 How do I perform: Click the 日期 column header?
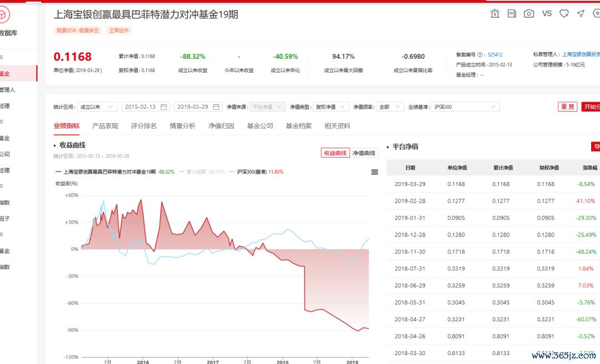pos(410,168)
